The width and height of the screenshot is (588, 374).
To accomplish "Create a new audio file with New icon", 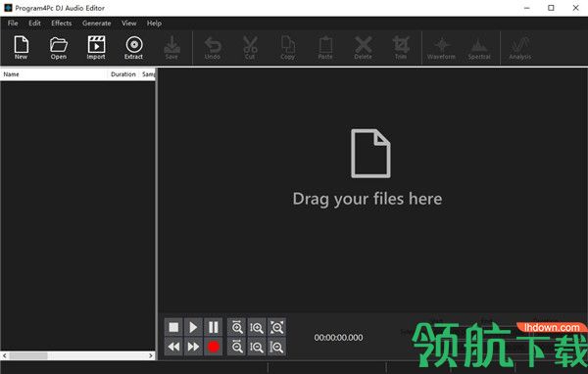I will pyautogui.click(x=21, y=47).
